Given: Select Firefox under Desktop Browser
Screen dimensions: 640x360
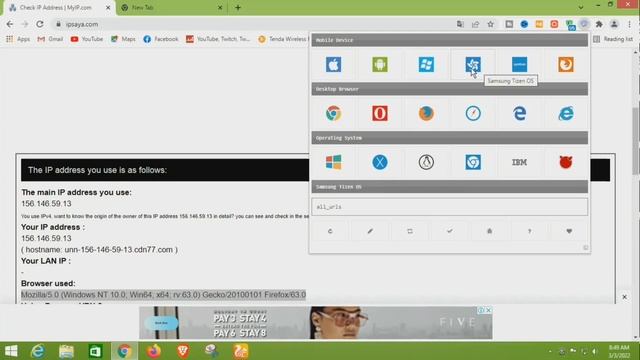Looking at the screenshot, I should click(x=427, y=113).
